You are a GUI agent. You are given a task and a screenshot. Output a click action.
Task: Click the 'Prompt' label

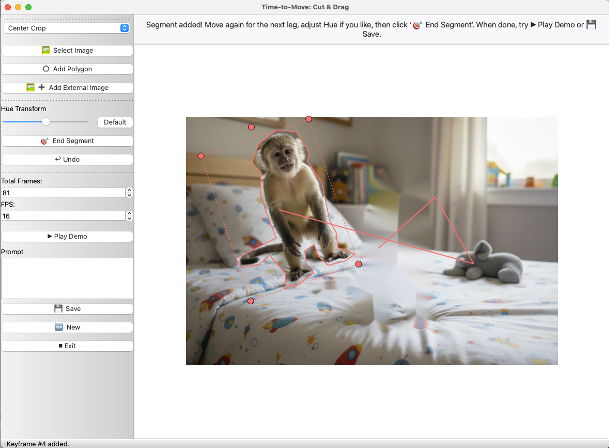click(x=12, y=252)
